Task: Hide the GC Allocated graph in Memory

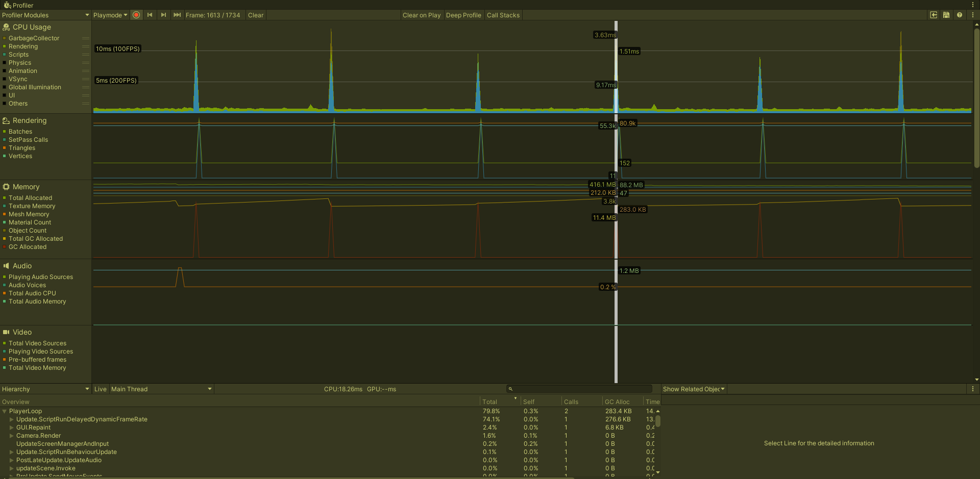Action: (5, 247)
